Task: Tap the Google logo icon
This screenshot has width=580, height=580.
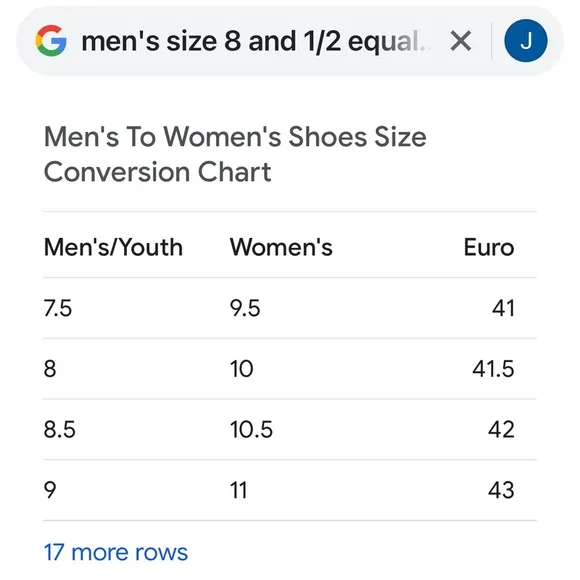Action: pyautogui.click(x=51, y=41)
